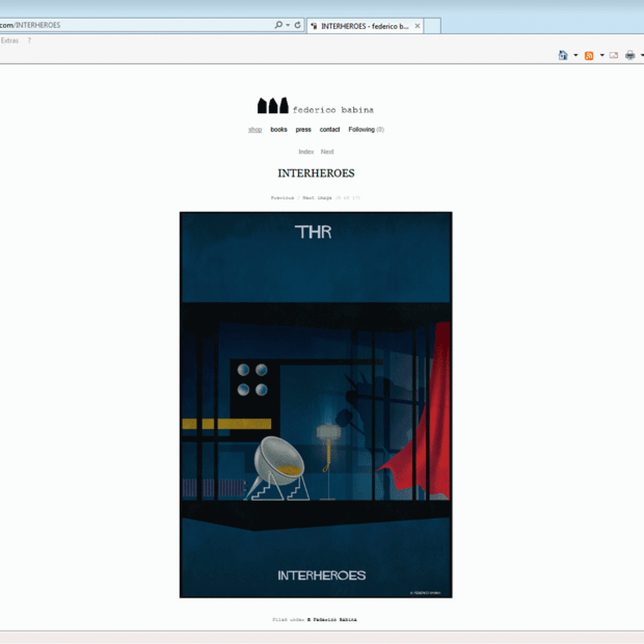The width and height of the screenshot is (644, 644).
Task: Open the Home button dropdown arrow
Action: pyautogui.click(x=576, y=55)
